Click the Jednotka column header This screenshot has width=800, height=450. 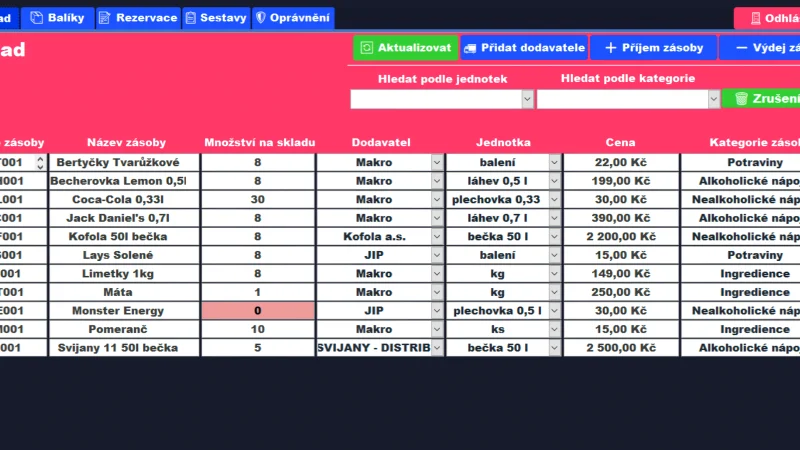[503, 142]
